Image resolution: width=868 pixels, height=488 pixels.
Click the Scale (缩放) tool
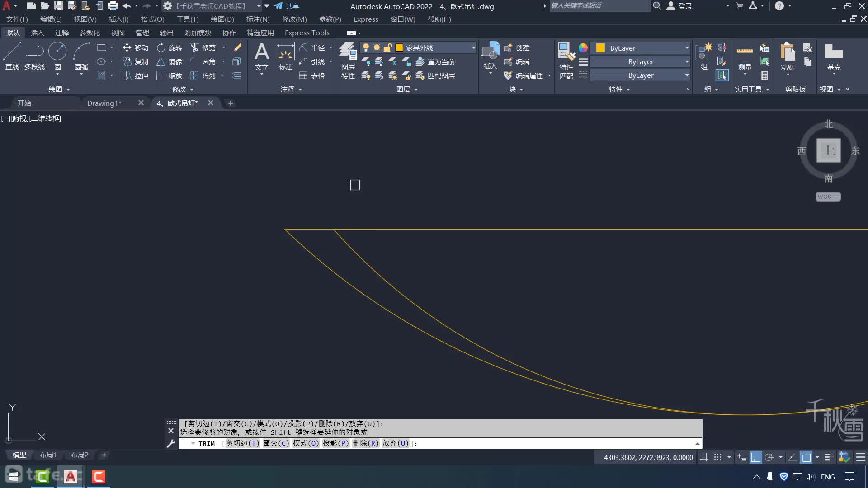(x=170, y=75)
